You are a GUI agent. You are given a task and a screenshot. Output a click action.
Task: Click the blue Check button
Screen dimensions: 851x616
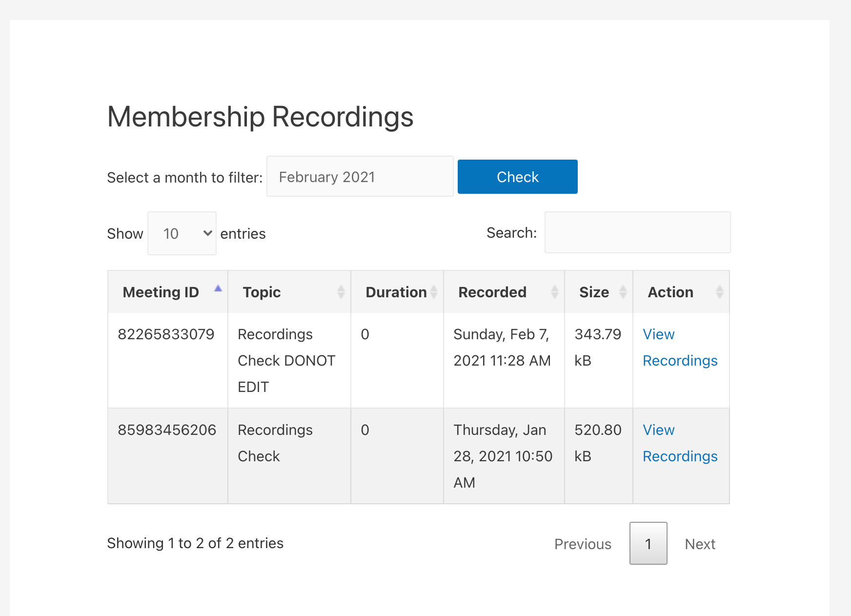[x=517, y=177]
